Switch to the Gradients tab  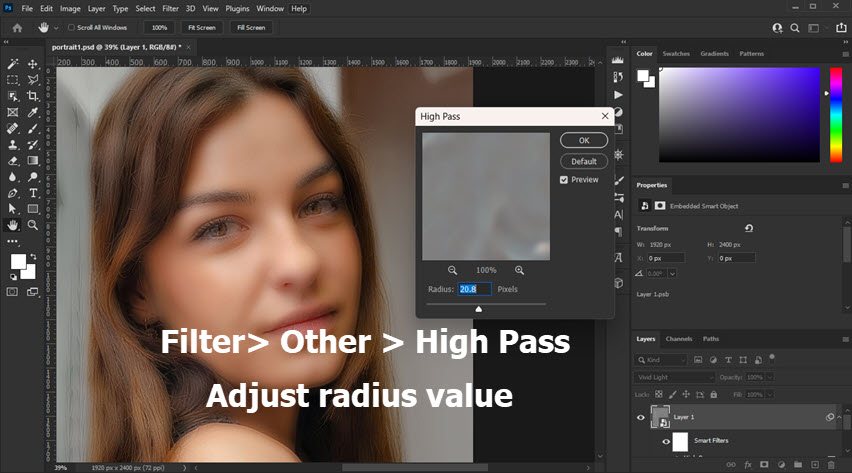point(714,54)
